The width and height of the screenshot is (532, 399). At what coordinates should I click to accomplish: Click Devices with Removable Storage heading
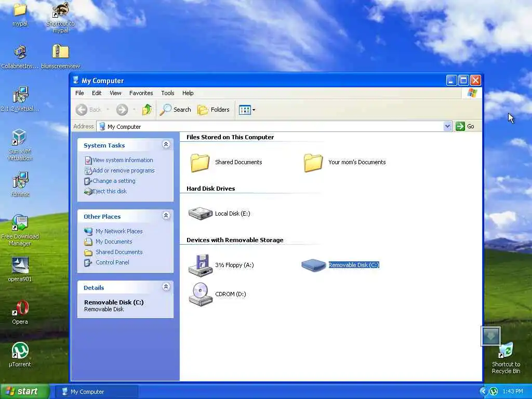[x=235, y=240]
